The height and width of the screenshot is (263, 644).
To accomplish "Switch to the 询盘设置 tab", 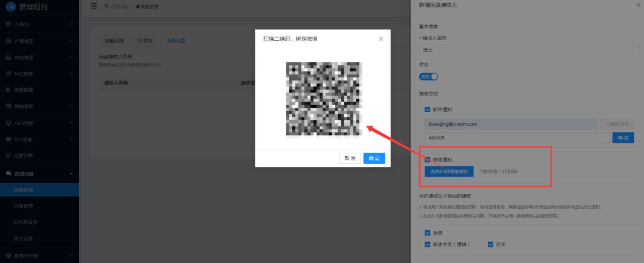I will pos(175,41).
